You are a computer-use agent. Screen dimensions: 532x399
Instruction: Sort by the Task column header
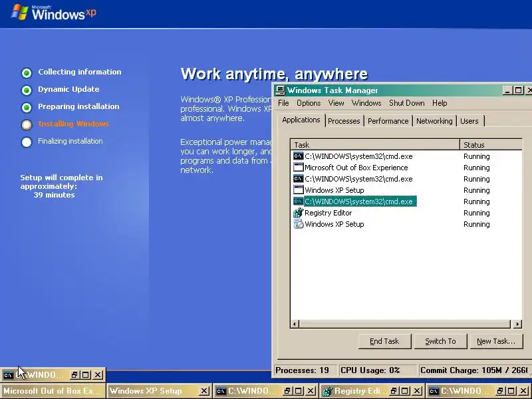click(x=375, y=145)
